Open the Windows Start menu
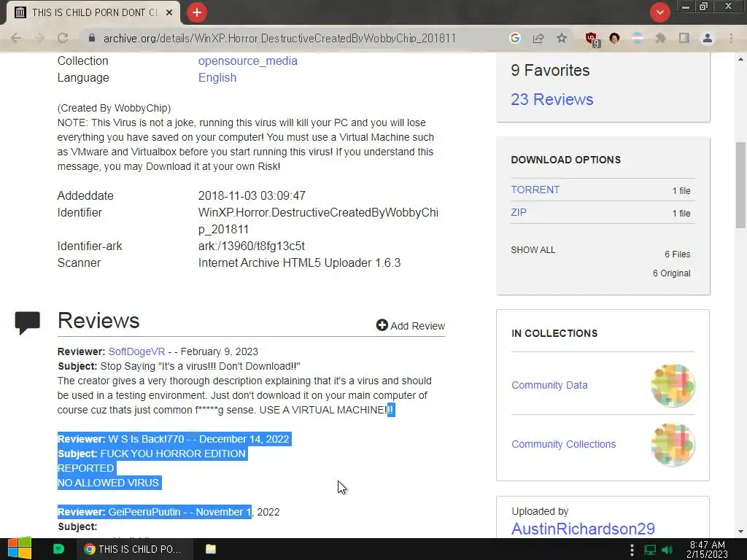The height and width of the screenshot is (560, 747). click(20, 549)
